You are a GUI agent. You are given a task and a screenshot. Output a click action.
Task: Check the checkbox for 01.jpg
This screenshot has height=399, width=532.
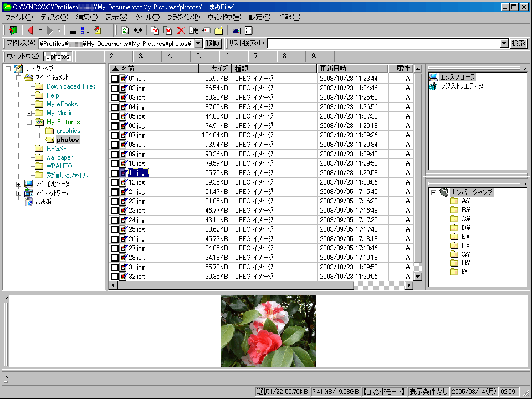coord(115,79)
